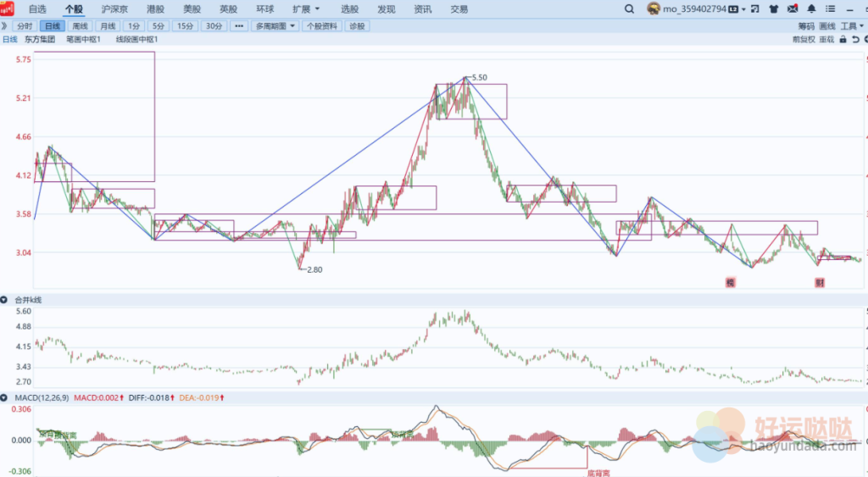Collapse the MACD panel toggle
Viewport: 868px width, 477px height.
[x=4, y=398]
